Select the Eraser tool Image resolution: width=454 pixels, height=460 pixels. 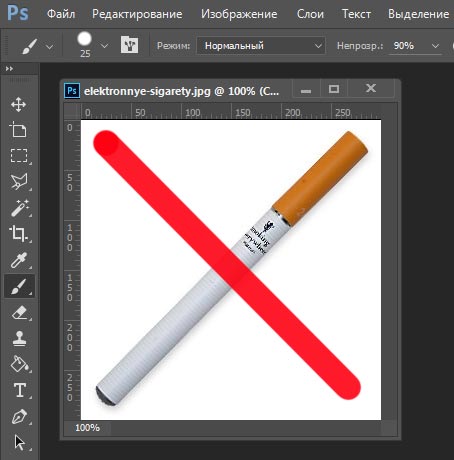click(20, 313)
